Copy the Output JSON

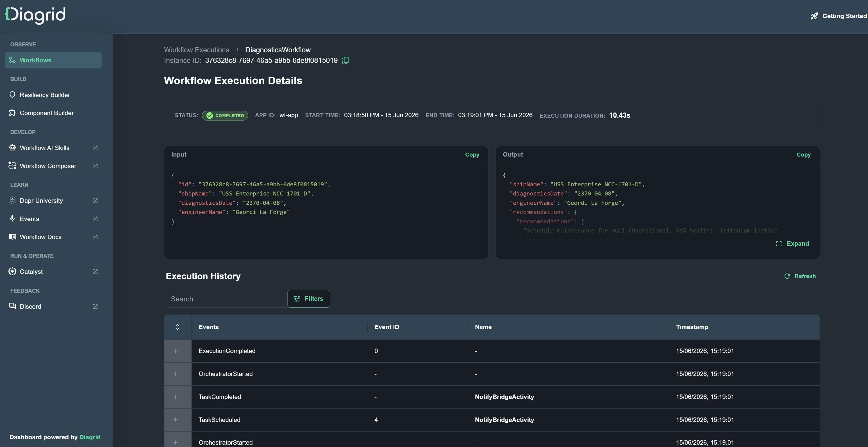[x=803, y=154]
